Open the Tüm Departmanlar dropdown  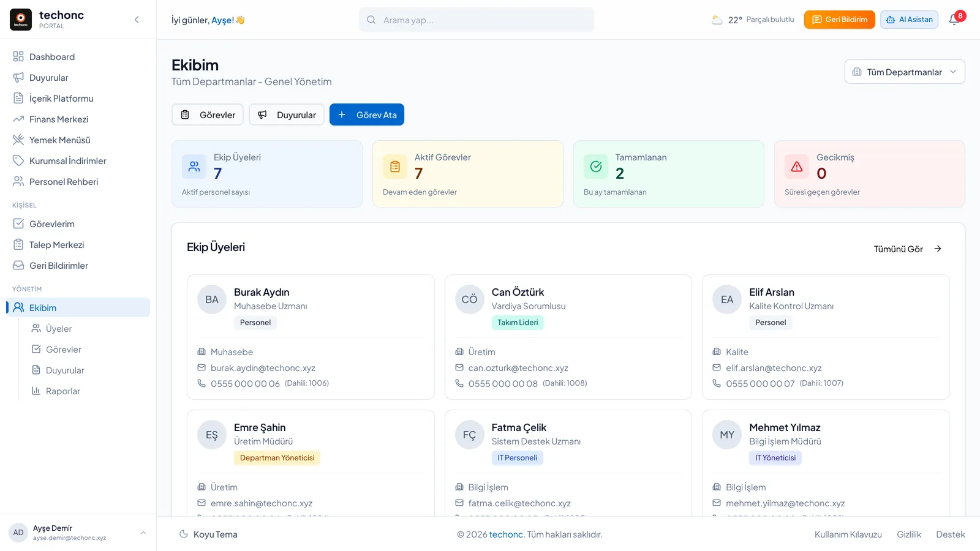(x=905, y=72)
